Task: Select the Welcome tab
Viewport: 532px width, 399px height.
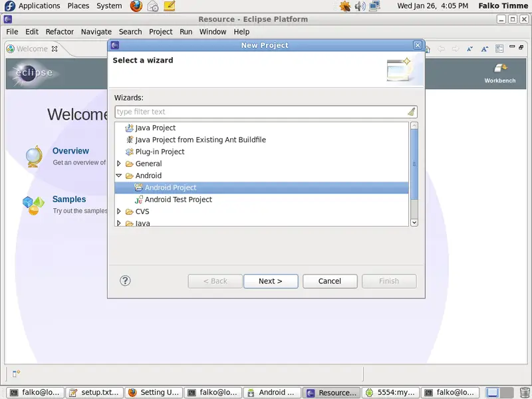Action: pos(32,49)
